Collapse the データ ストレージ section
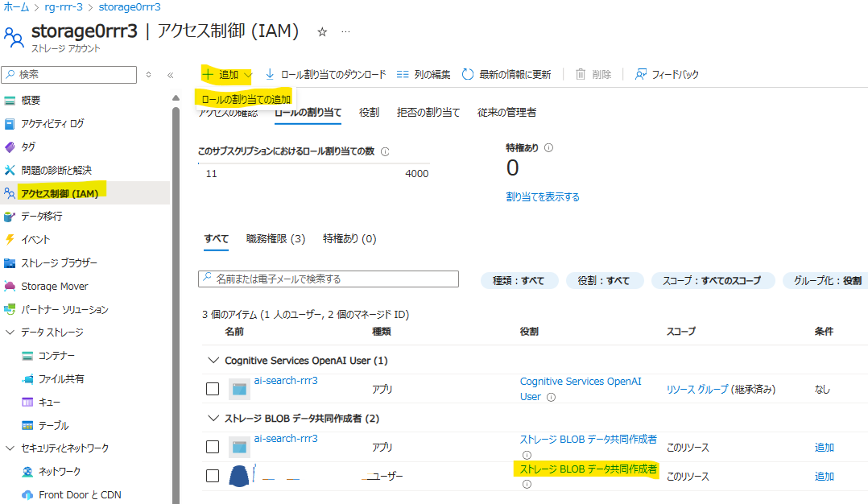 pyautogui.click(x=10, y=332)
